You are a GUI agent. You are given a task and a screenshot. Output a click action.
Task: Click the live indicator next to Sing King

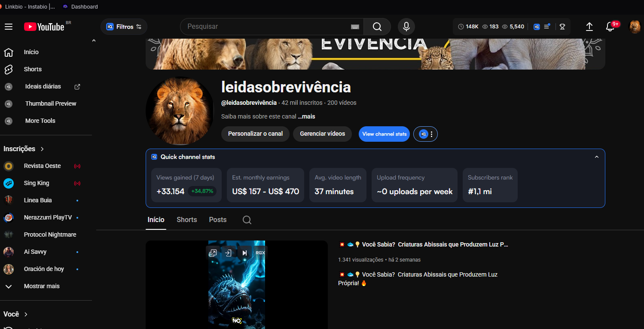(77, 183)
